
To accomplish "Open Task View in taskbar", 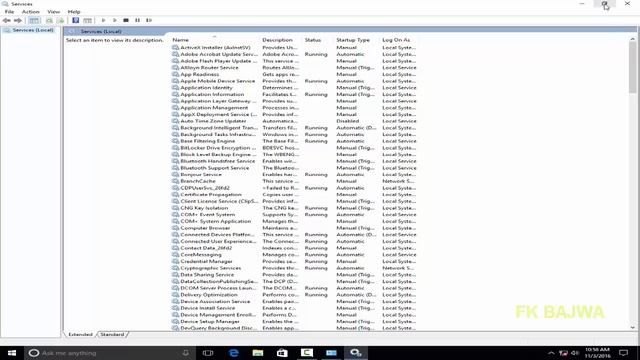I will [208, 353].
